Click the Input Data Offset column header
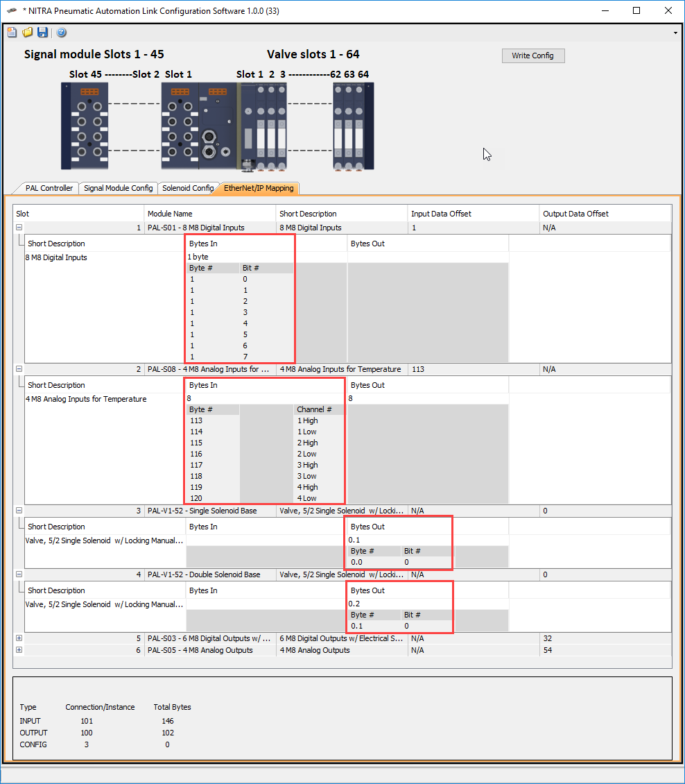685x784 pixels. pyautogui.click(x=473, y=214)
